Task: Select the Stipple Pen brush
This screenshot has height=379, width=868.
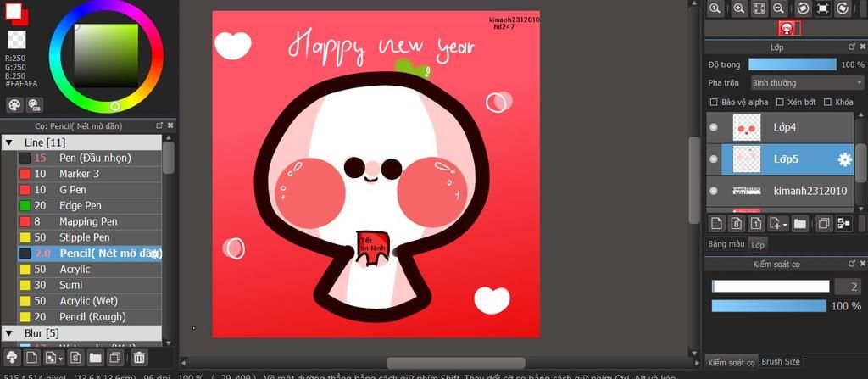Action: (90, 237)
